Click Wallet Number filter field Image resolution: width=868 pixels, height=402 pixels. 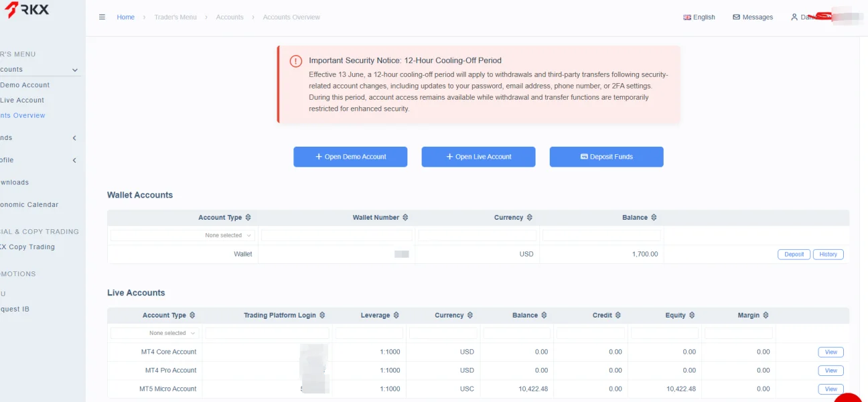(337, 236)
